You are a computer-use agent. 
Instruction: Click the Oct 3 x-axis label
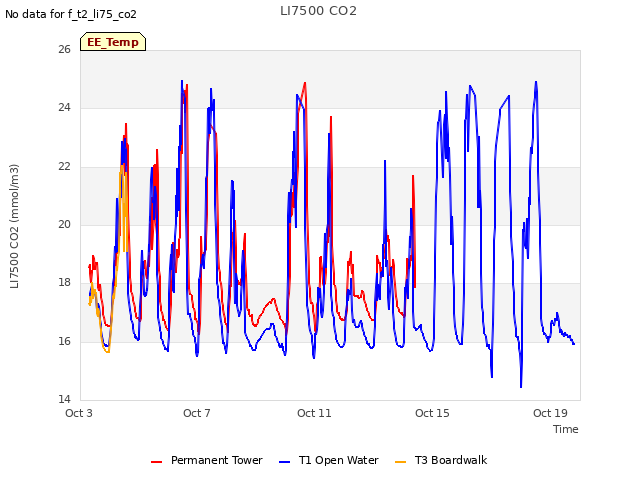coord(79,413)
